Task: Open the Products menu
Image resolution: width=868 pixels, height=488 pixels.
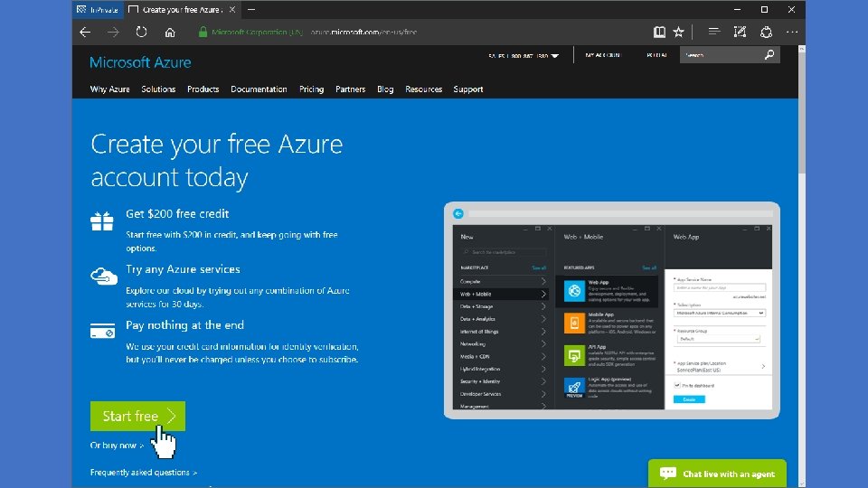Action: (203, 89)
